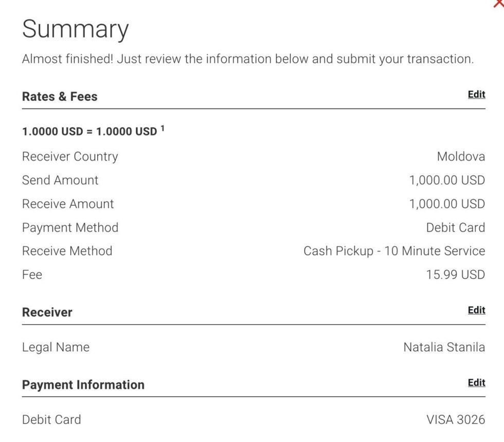Image resolution: width=504 pixels, height=442 pixels.
Task: Edit the Rates & Fees section
Action: click(x=476, y=94)
